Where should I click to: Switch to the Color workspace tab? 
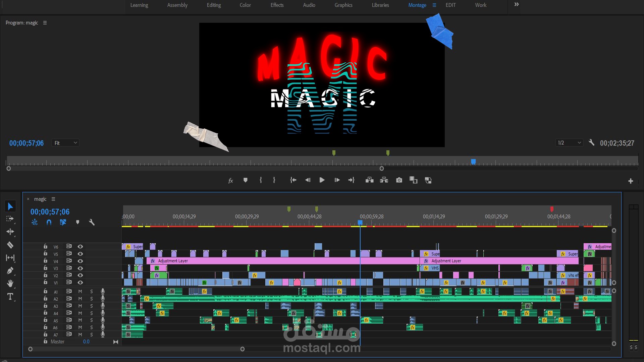[x=245, y=5]
